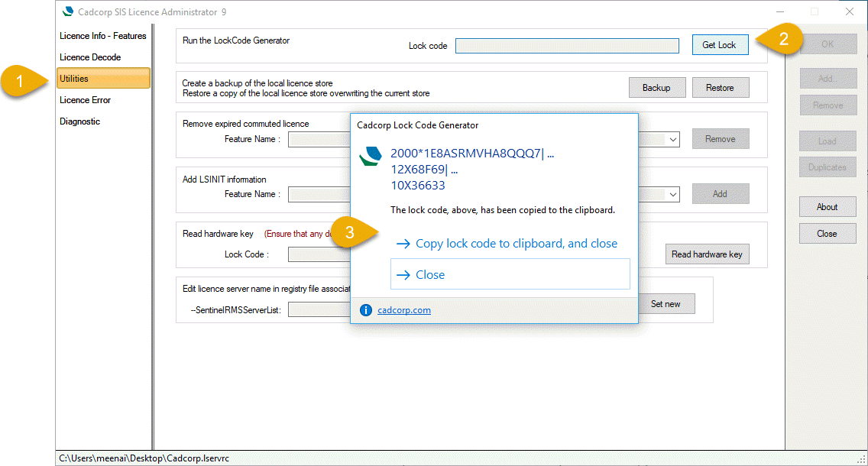This screenshot has width=868, height=466.
Task: Open the About dialog
Action: (x=828, y=207)
